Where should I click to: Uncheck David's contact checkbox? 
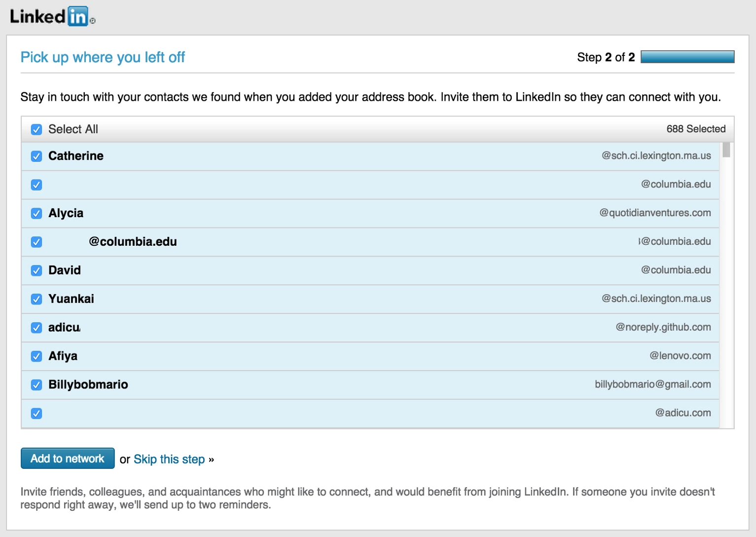pos(36,270)
